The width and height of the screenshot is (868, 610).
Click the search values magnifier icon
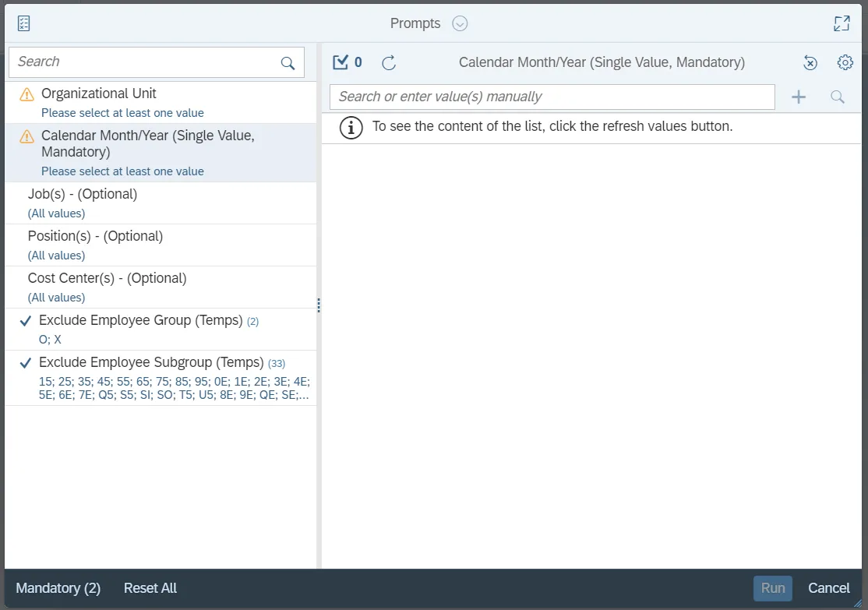coord(838,97)
